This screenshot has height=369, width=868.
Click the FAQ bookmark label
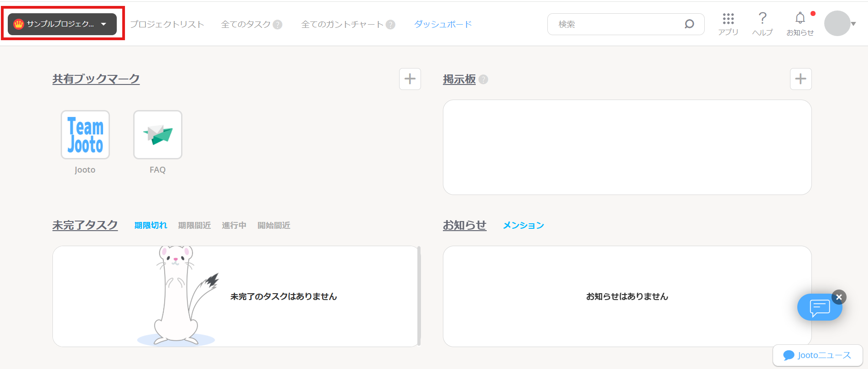click(158, 170)
